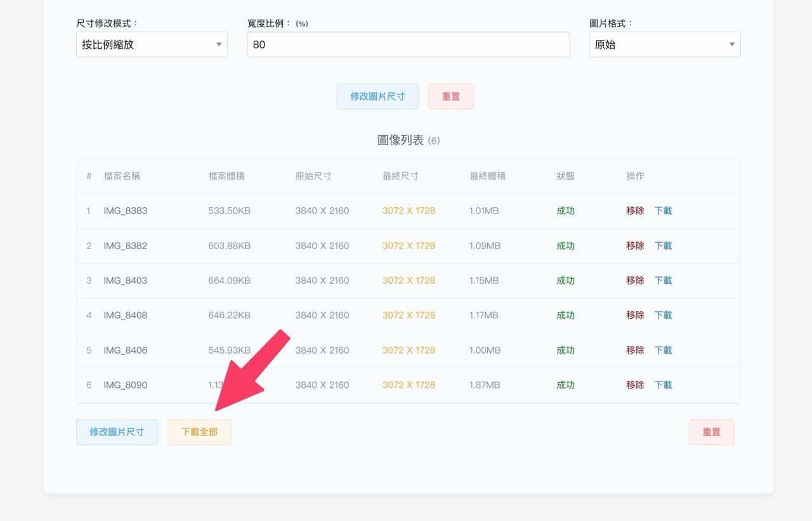Viewport: 812px width, 521px height.
Task: Click the bottom-left 修改圖片尺寸 button
Action: 117,432
